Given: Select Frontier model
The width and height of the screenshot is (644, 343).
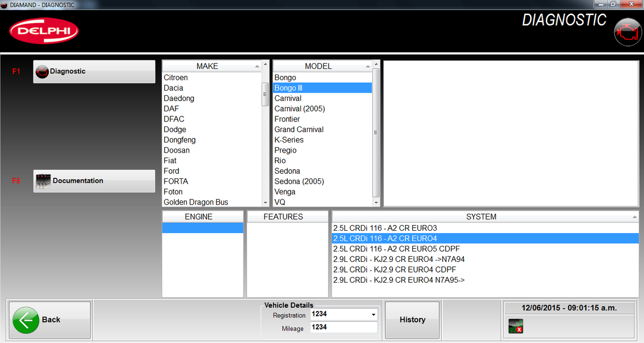Looking at the screenshot, I should (x=323, y=119).
